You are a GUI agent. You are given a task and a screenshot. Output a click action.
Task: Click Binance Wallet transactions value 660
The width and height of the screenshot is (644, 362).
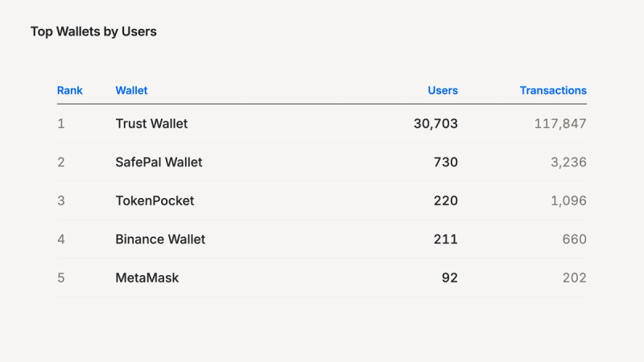click(575, 239)
